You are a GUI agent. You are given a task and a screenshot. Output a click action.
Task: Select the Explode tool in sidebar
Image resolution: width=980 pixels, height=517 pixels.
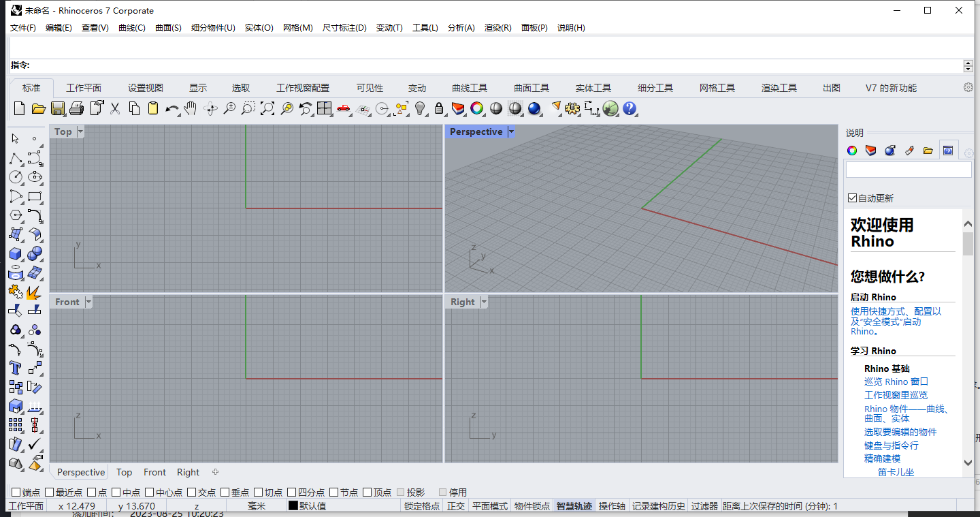point(35,292)
